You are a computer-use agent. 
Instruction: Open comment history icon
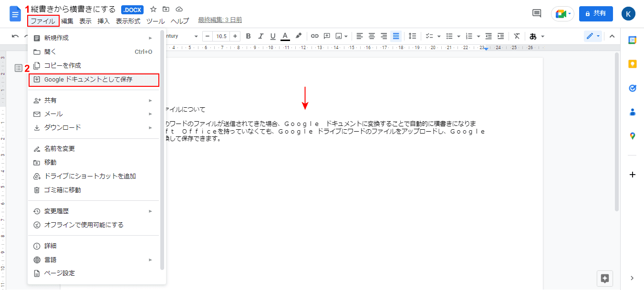click(537, 13)
